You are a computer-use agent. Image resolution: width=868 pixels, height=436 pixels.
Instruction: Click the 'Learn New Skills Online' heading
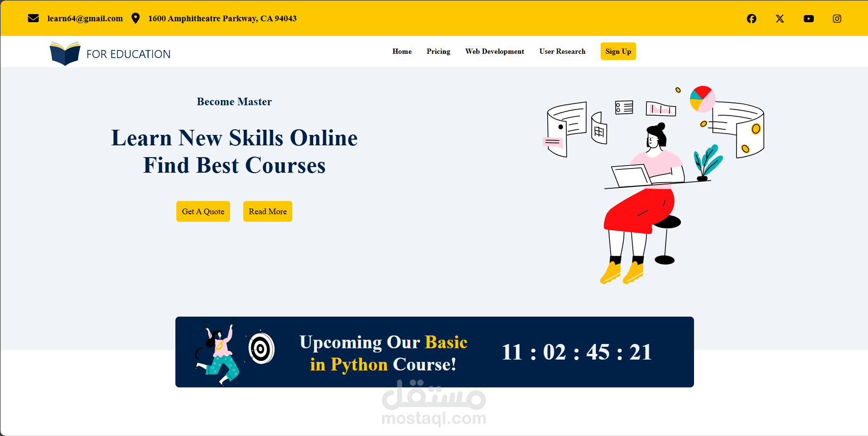click(234, 138)
